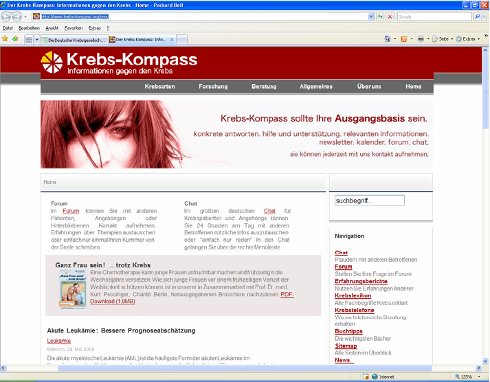The image size is (490, 382).
Task: Open the Über uns navigation item
Action: click(369, 86)
